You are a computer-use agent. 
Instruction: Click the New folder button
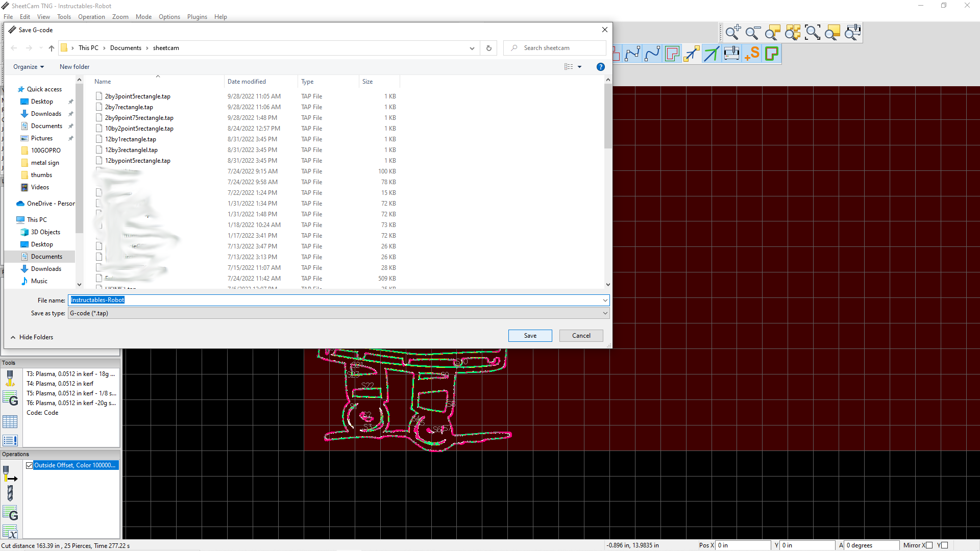(x=75, y=67)
